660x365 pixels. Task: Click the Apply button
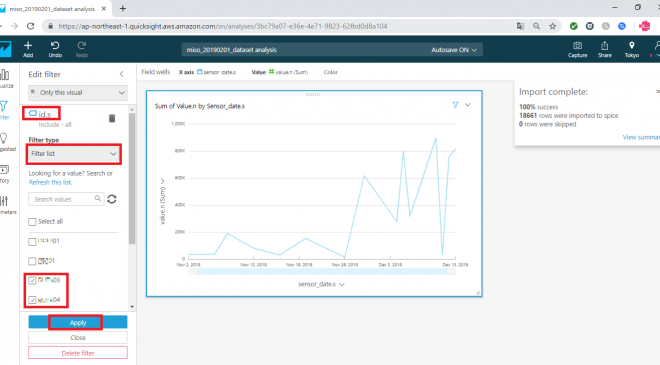tap(78, 322)
